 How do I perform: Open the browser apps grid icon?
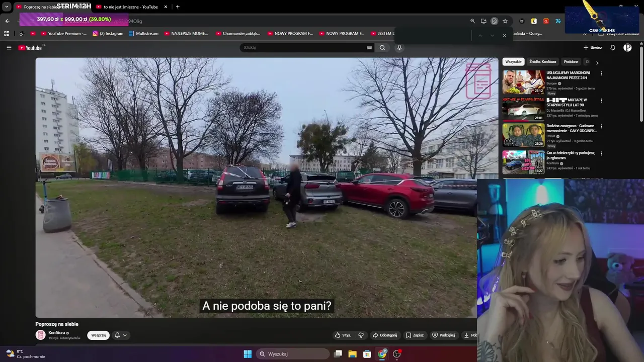point(7,34)
